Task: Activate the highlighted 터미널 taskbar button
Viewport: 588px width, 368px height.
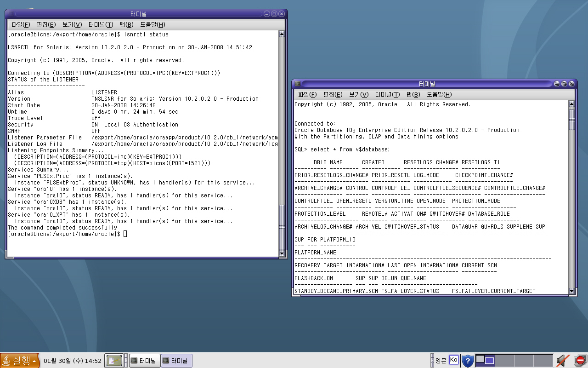Action: (x=177, y=361)
